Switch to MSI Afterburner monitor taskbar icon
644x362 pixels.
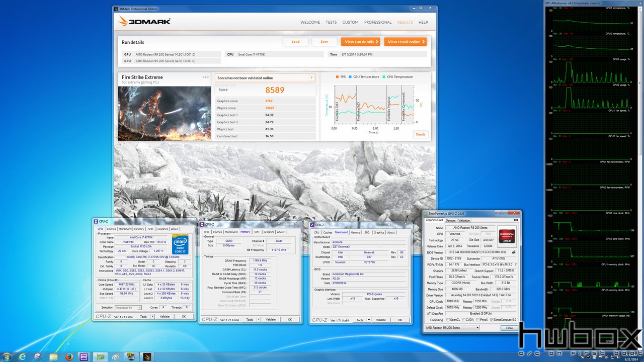pos(131,356)
